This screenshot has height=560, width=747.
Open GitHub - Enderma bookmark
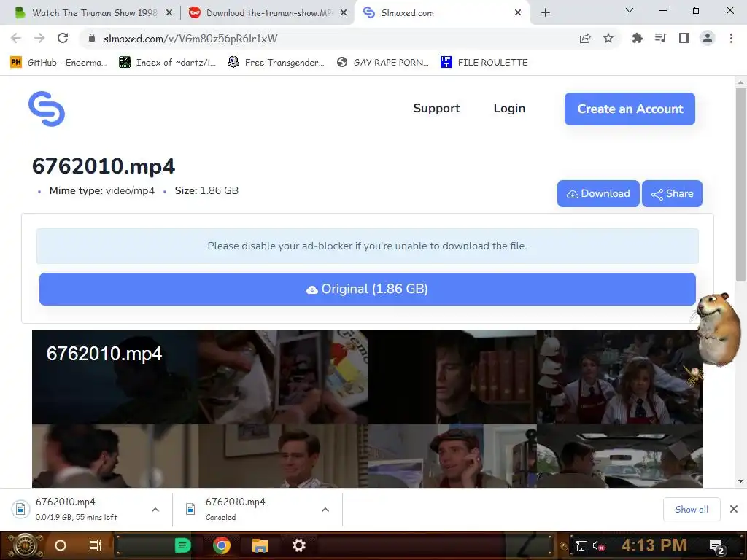click(58, 63)
